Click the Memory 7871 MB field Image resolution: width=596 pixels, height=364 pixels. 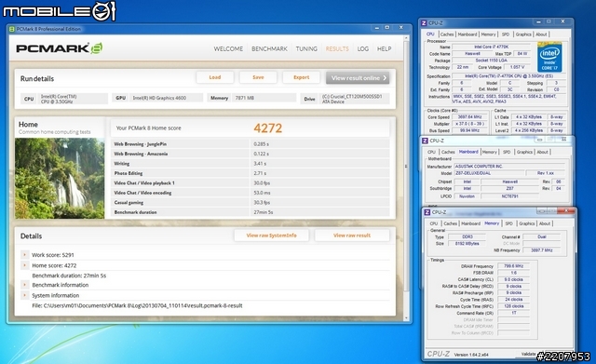tap(264, 98)
